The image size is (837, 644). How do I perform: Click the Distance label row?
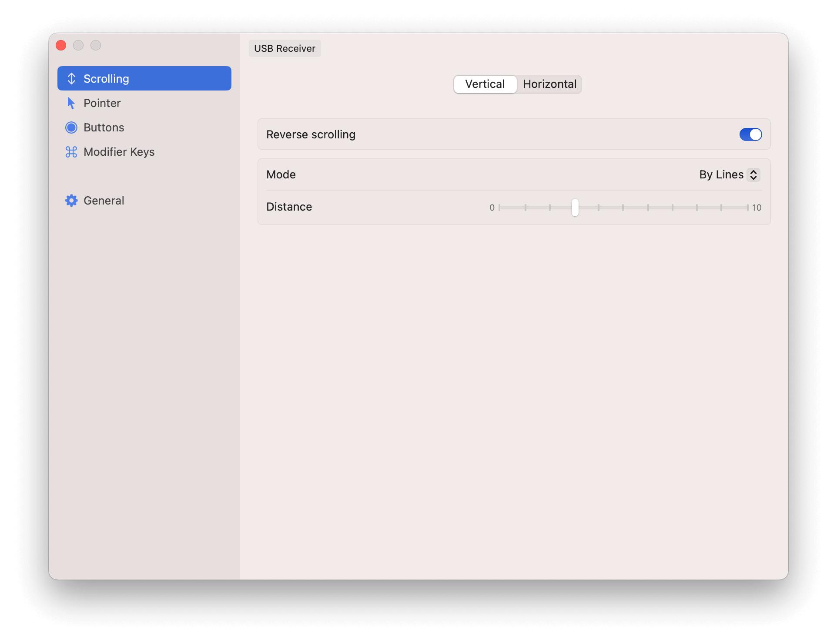[289, 207]
